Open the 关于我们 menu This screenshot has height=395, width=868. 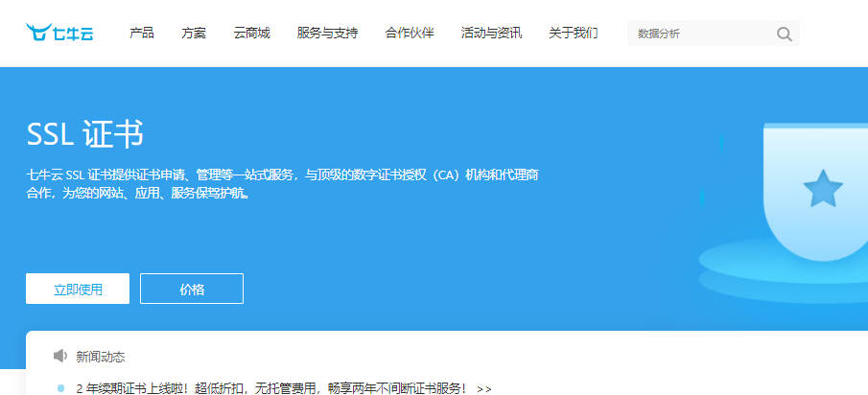pyautogui.click(x=574, y=34)
